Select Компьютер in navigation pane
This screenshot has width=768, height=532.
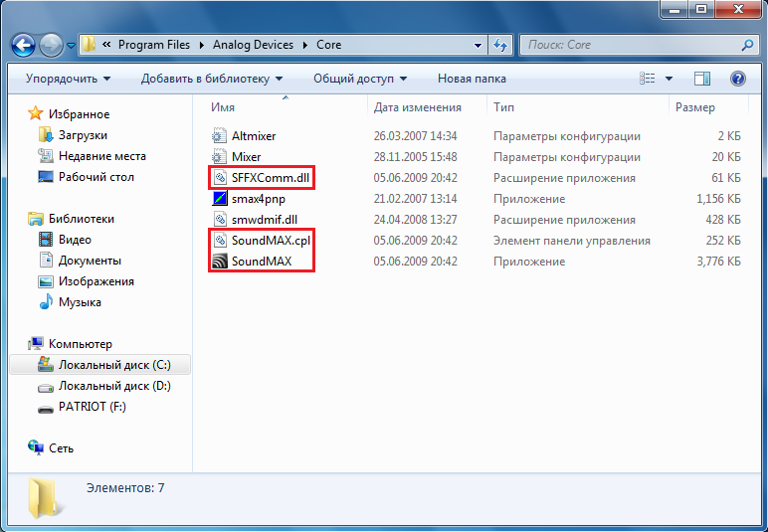[x=81, y=344]
